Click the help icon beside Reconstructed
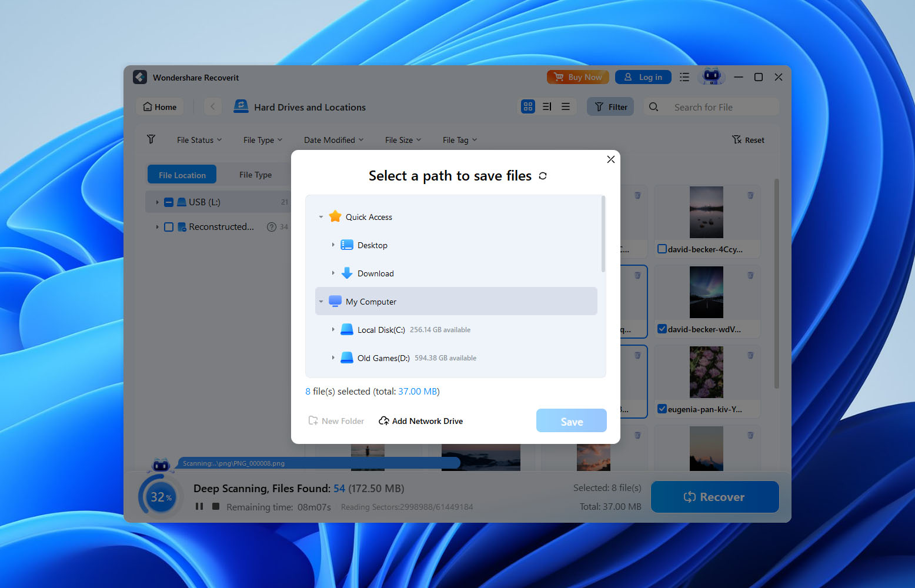This screenshot has height=588, width=915. [272, 227]
